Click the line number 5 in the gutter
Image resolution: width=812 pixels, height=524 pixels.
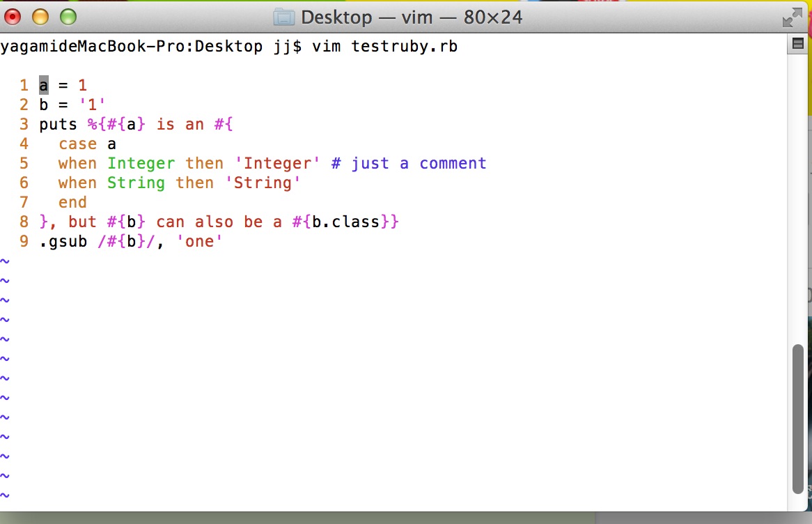[x=24, y=163]
